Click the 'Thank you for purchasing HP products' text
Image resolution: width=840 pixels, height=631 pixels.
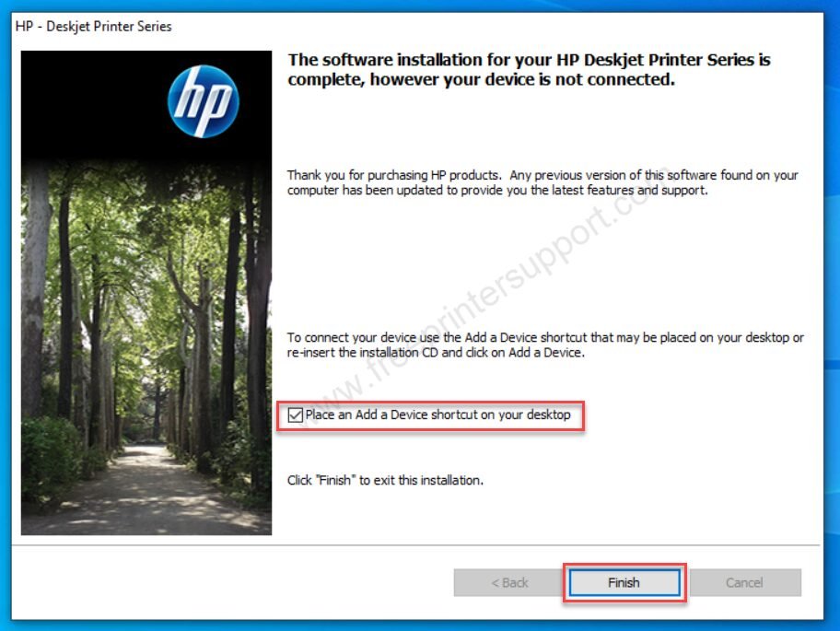(393, 175)
